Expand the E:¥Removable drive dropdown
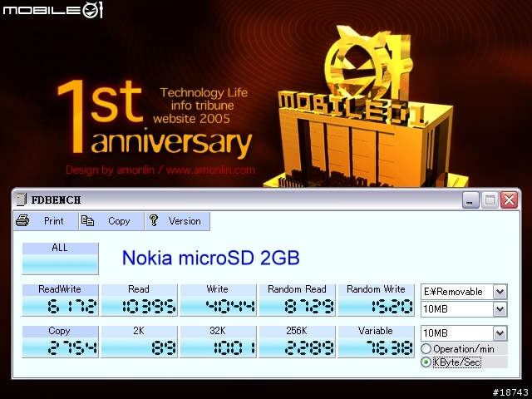 (500, 292)
